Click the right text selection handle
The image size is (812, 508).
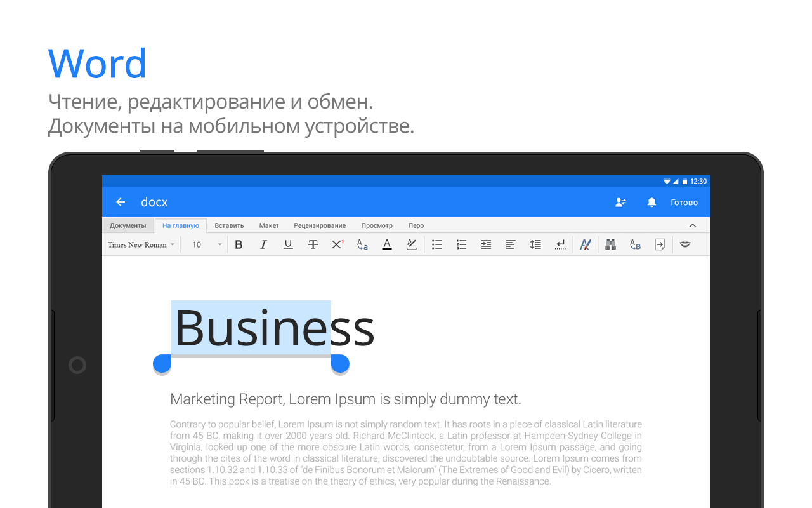[340, 363]
